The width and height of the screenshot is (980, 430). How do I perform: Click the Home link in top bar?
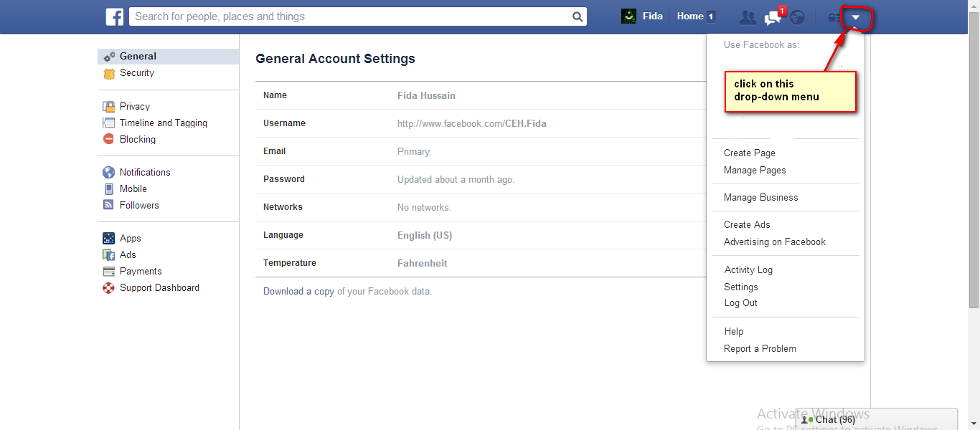coord(690,16)
